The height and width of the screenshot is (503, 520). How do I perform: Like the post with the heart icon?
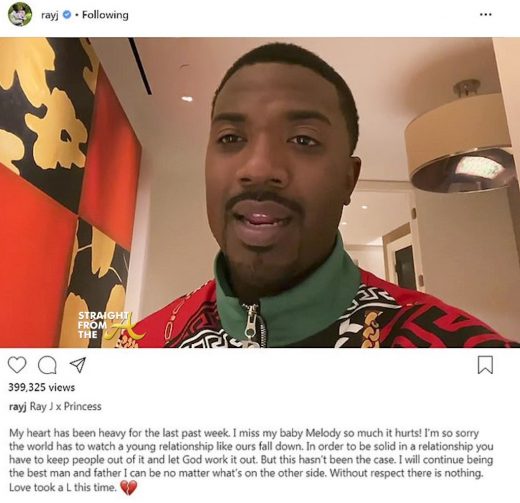click(x=17, y=365)
